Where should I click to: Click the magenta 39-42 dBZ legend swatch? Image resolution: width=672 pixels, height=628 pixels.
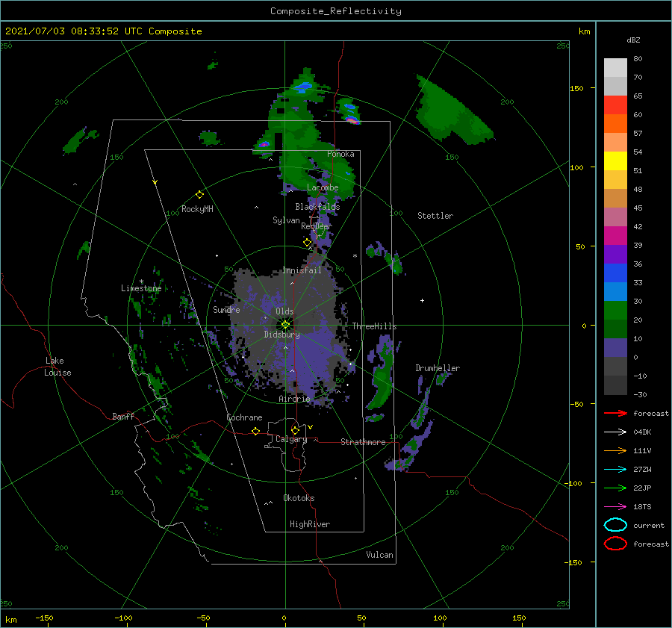coord(615,236)
